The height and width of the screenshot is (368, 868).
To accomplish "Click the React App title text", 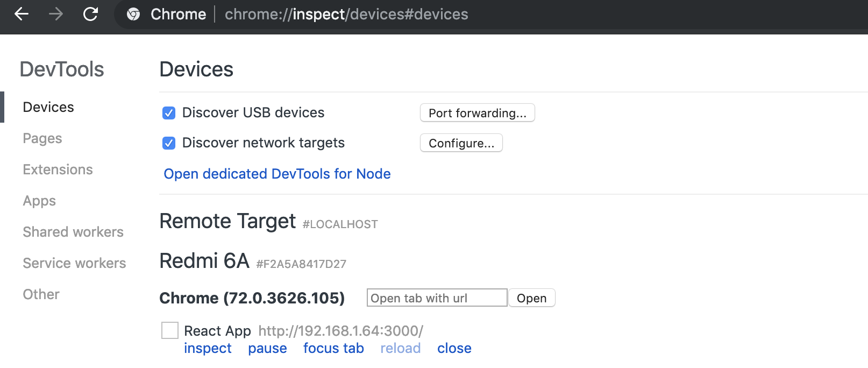I will [x=217, y=331].
